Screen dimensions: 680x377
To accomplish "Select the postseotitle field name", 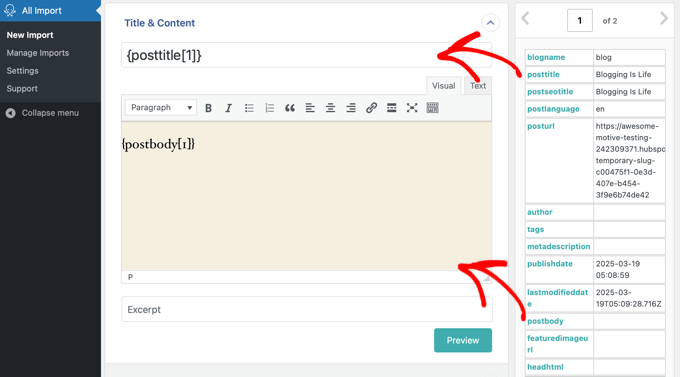I will (550, 92).
